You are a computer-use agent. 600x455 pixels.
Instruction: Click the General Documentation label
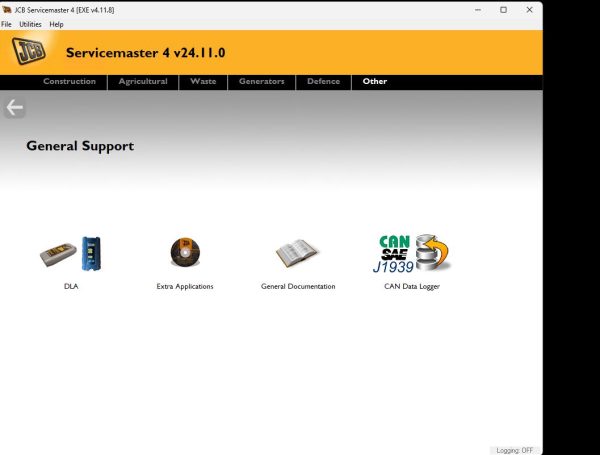[298, 286]
